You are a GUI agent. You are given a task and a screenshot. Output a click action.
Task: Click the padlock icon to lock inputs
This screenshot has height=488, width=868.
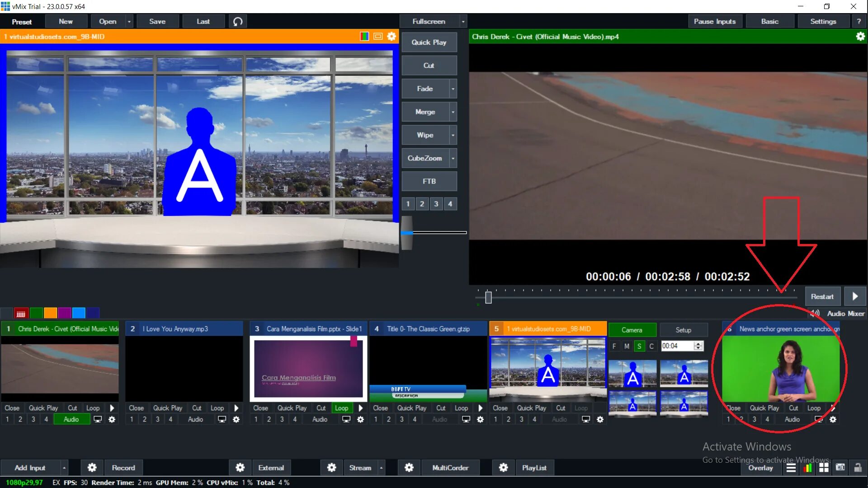click(x=858, y=468)
